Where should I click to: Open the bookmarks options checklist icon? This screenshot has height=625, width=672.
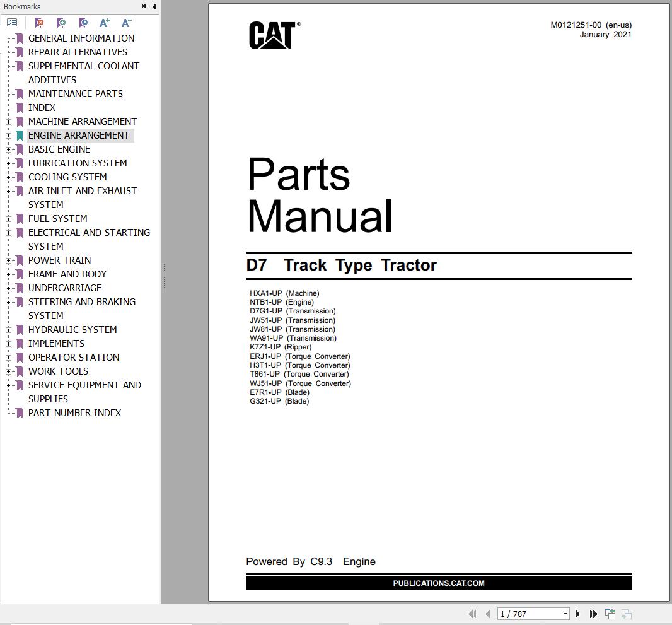point(12,22)
